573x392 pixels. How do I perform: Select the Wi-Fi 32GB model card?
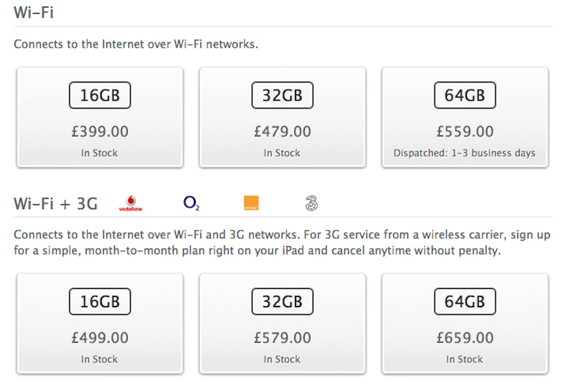(x=282, y=117)
